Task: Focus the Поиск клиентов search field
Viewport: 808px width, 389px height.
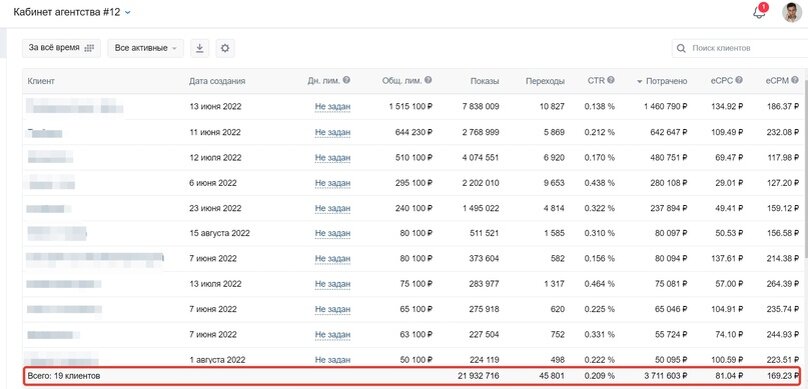Action: pos(740,48)
